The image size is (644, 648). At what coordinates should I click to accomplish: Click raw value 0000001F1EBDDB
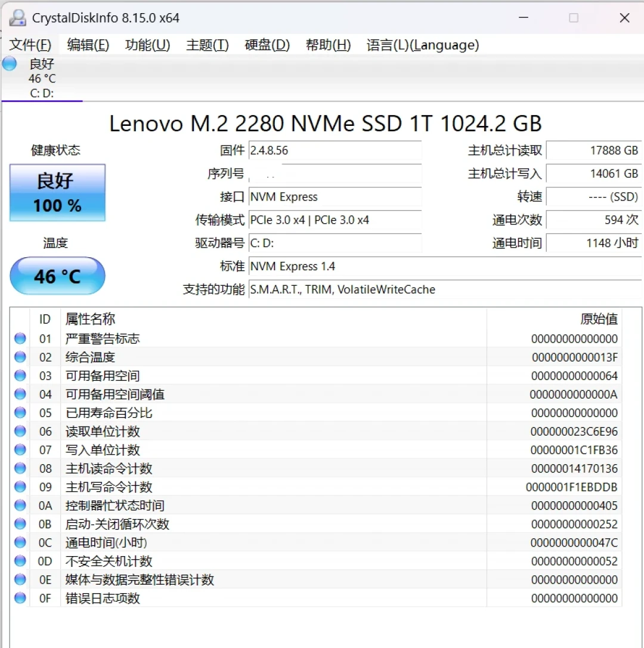click(572, 487)
